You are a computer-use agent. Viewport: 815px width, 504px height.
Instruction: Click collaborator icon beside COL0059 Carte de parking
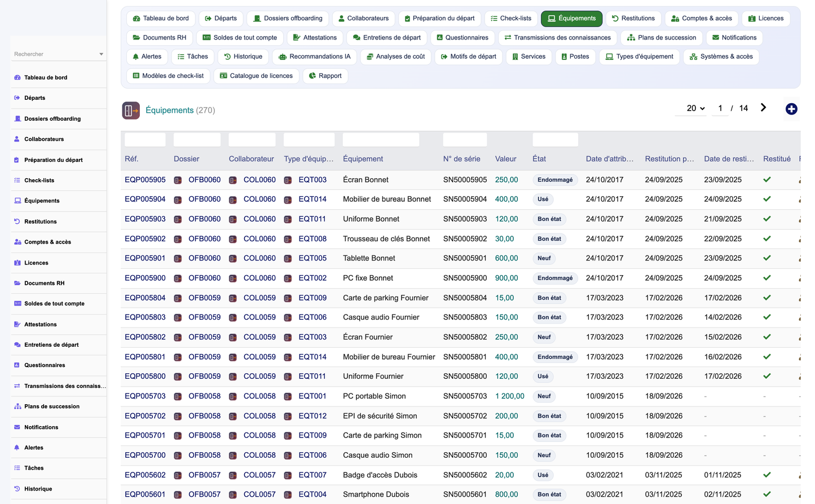[232, 298]
